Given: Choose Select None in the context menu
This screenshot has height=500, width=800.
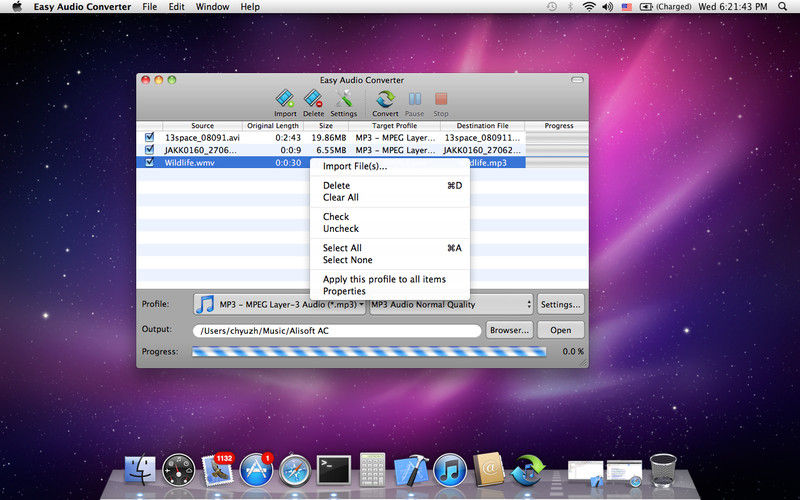Looking at the screenshot, I should (390, 260).
